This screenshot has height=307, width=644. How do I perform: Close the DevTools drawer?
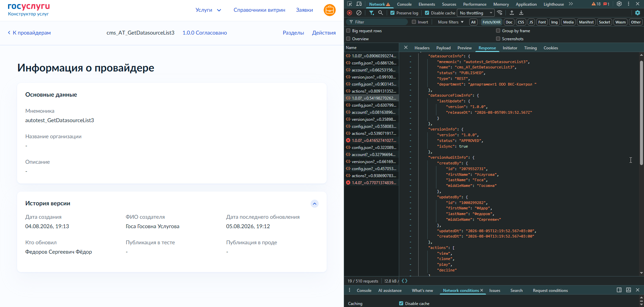coord(638,290)
